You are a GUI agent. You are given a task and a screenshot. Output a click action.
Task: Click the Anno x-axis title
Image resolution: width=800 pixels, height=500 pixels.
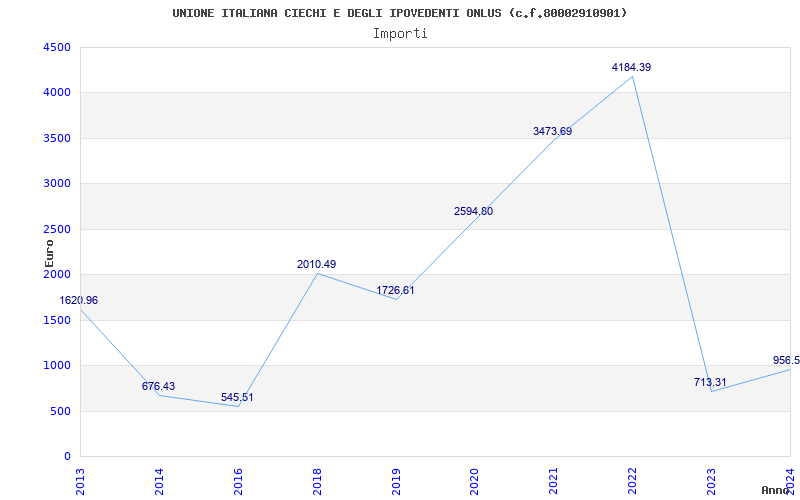tap(777, 490)
